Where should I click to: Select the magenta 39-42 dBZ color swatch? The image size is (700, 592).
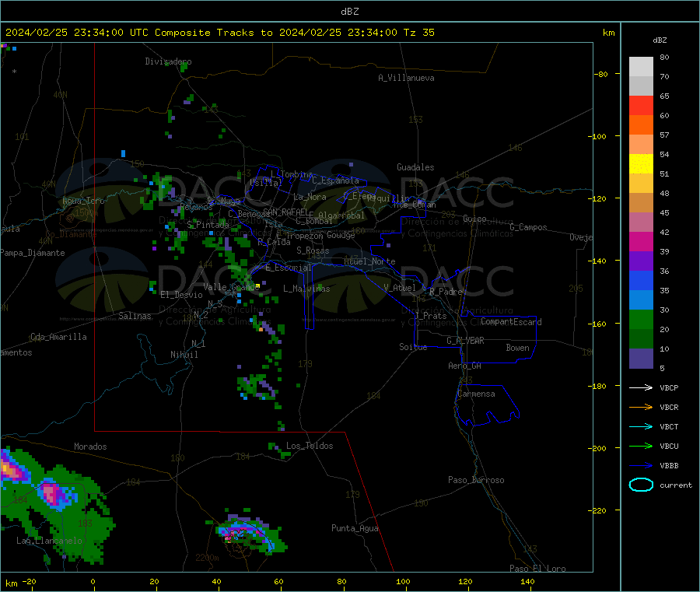pos(641,241)
